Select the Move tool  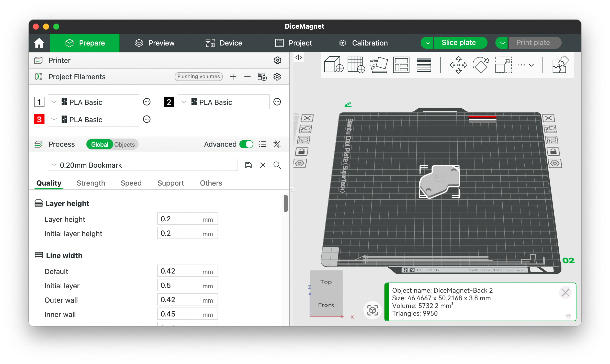point(458,65)
